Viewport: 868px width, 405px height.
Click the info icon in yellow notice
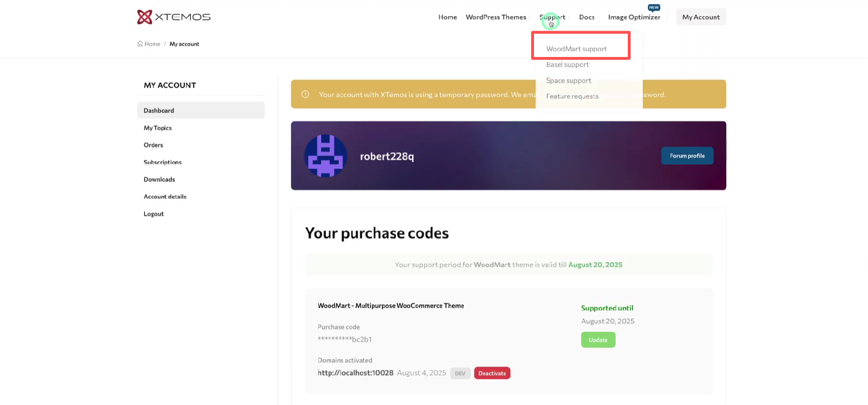[x=305, y=94]
